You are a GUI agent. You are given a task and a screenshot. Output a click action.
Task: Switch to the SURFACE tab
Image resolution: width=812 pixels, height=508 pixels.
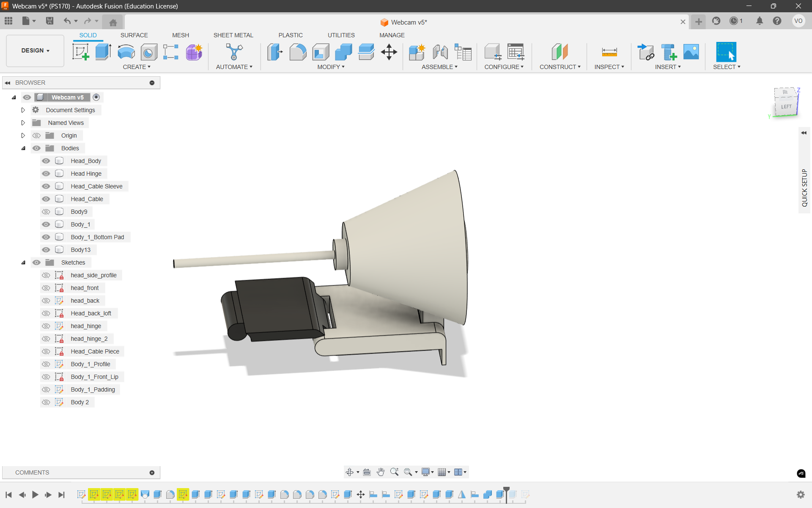click(x=134, y=35)
